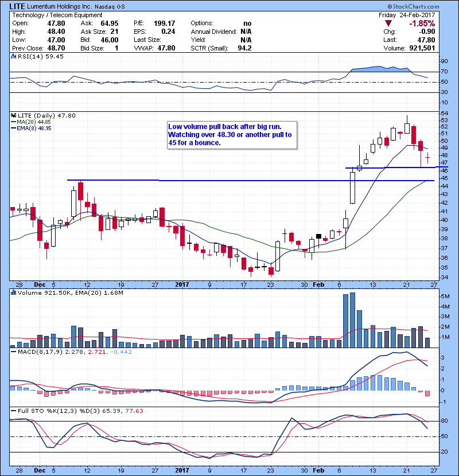Click the Nasdaq GS exchange label
The image size is (459, 476).
click(x=110, y=7)
